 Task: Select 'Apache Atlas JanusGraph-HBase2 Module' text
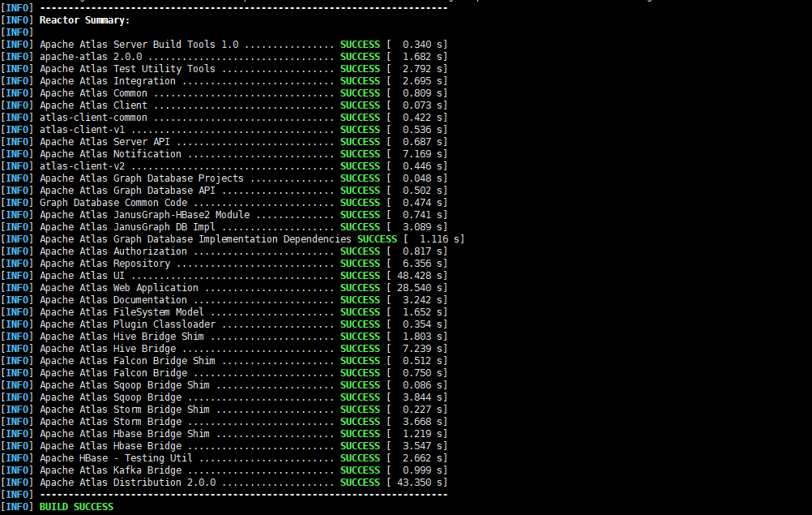pos(144,215)
